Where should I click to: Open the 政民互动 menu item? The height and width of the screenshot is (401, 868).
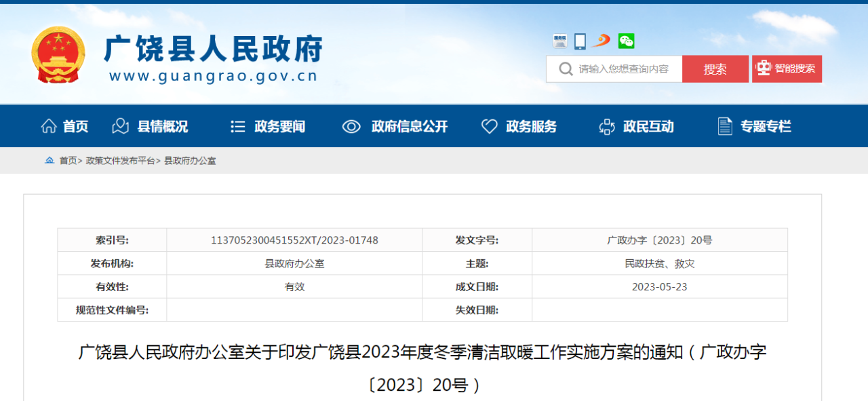pos(649,126)
